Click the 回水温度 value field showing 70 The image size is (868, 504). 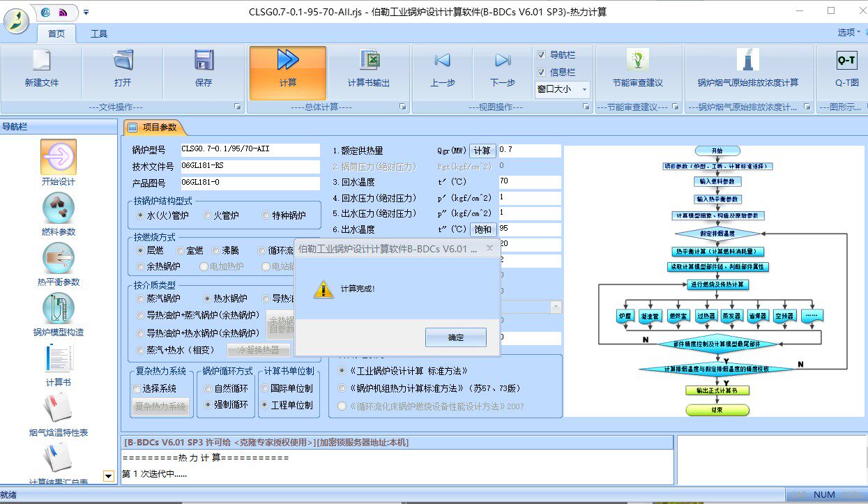(529, 182)
